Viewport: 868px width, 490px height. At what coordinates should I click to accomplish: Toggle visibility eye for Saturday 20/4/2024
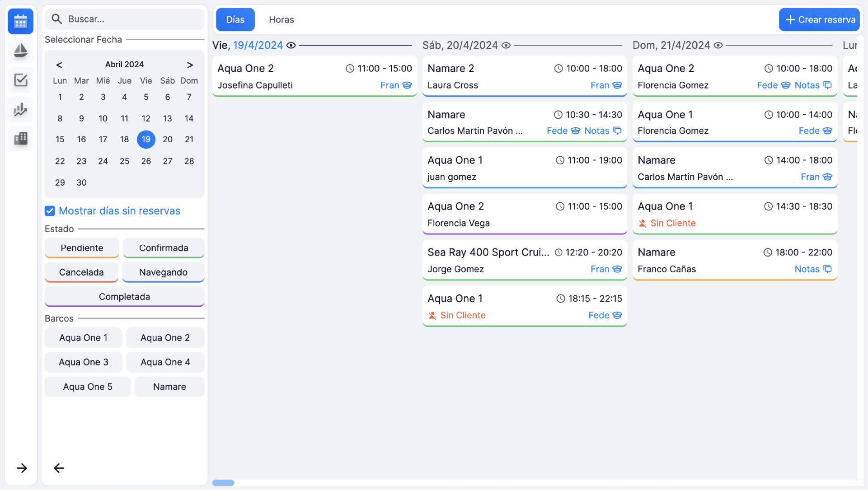click(x=506, y=45)
